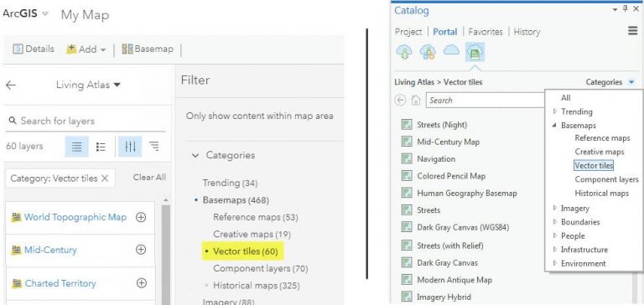Choose Reference maps in Catalog menu

602,138
